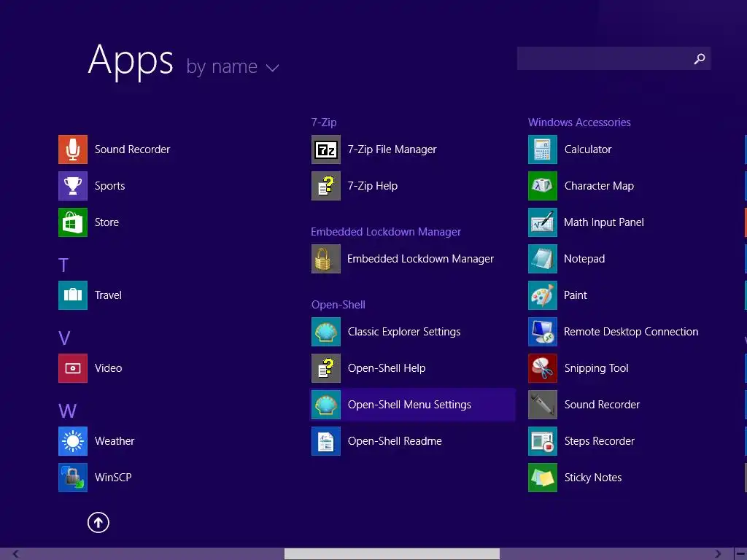This screenshot has width=747, height=560.
Task: Click the 'Open-Shell Readme' label
Action: [395, 441]
